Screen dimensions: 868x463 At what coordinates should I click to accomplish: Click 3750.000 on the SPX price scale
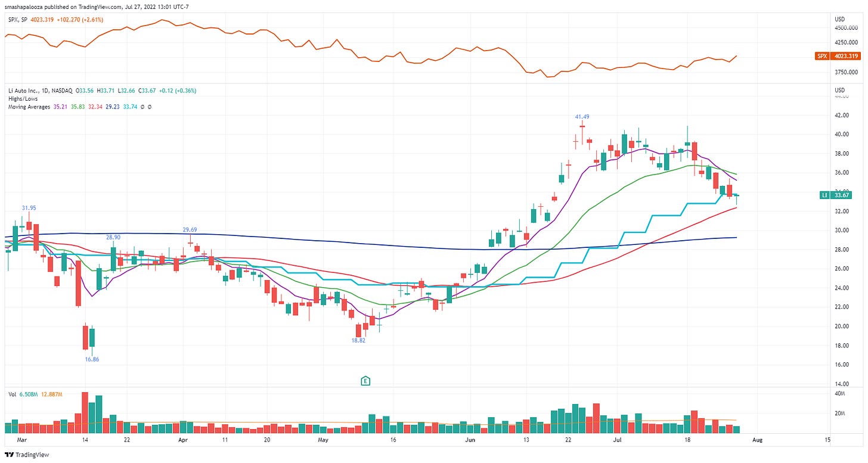click(845, 73)
